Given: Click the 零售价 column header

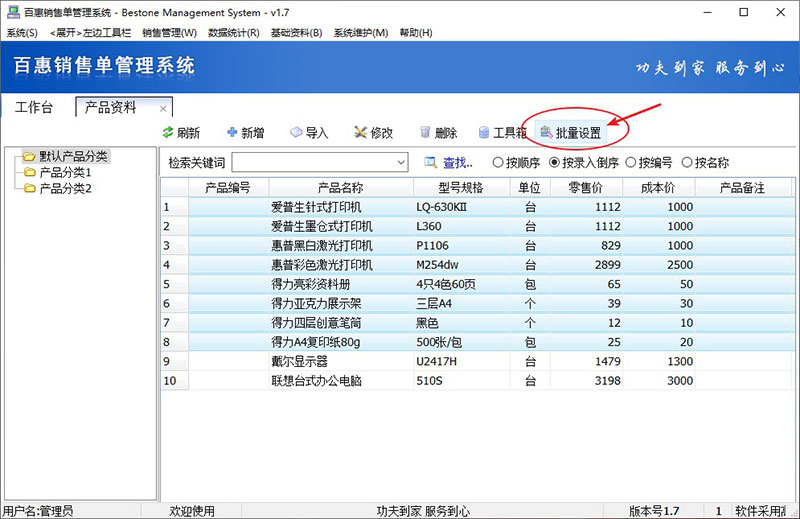Looking at the screenshot, I should pos(586,187).
